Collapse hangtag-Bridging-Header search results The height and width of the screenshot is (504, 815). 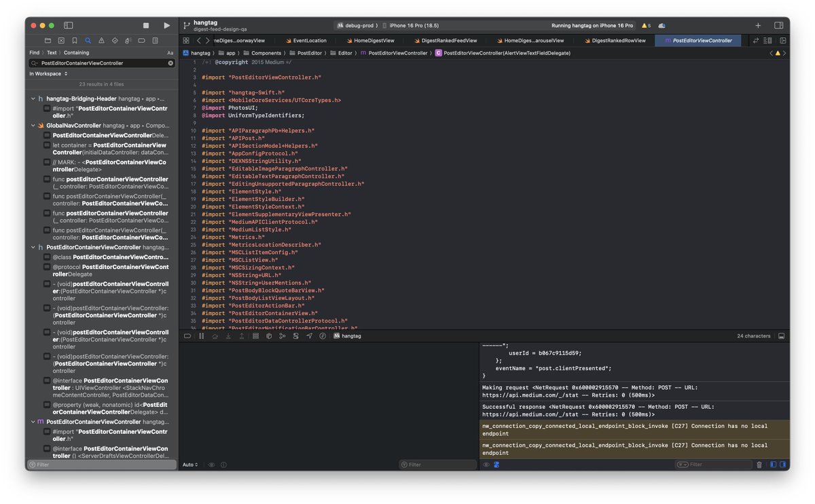click(33, 98)
